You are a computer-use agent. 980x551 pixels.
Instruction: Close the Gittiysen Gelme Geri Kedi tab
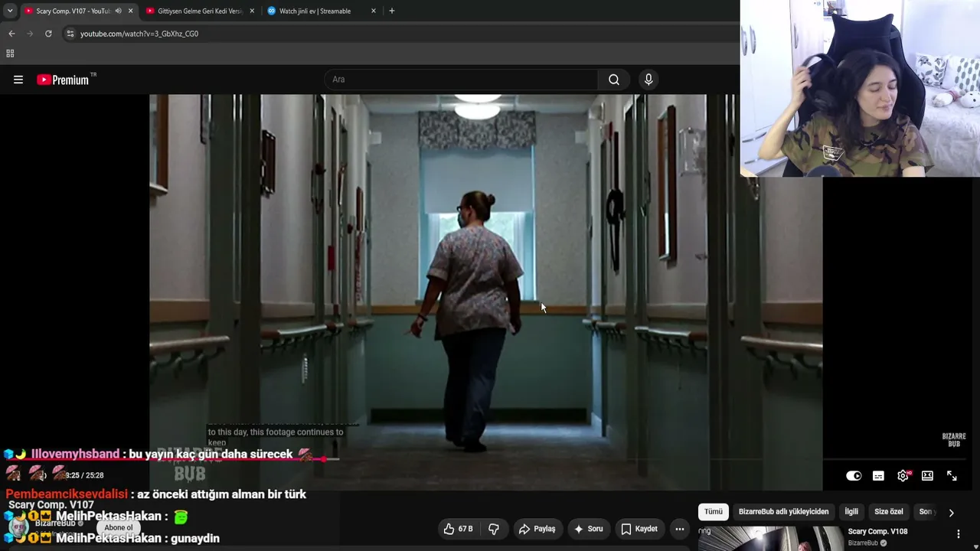[252, 11]
